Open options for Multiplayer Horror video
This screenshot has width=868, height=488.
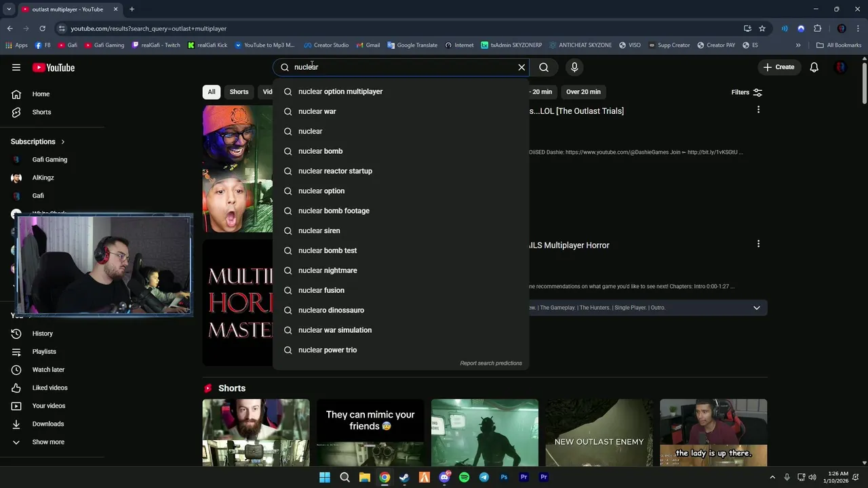(x=758, y=244)
